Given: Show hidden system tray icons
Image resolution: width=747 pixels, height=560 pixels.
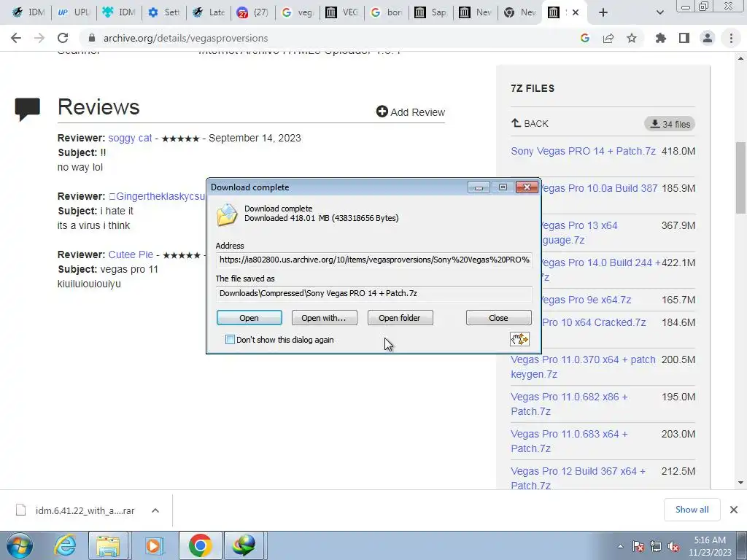Looking at the screenshot, I should [620, 546].
